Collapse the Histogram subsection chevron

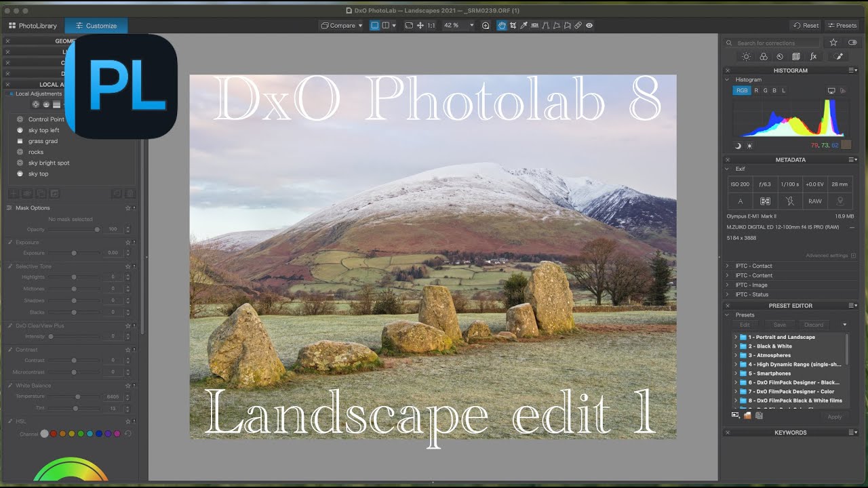coord(728,79)
